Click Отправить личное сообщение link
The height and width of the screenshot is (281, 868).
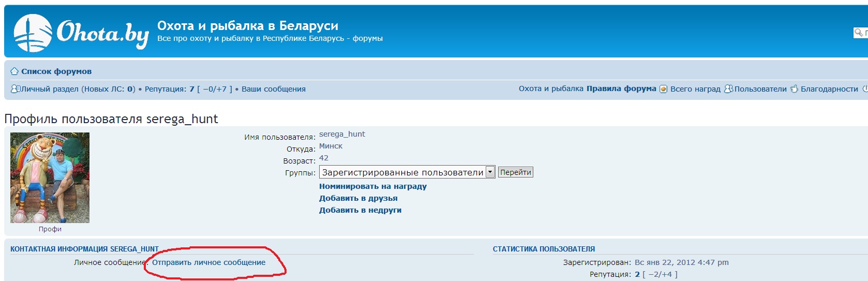coord(208,262)
